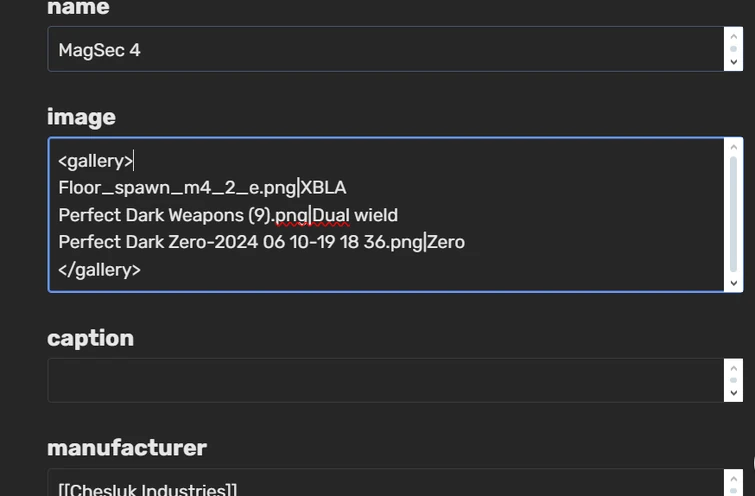This screenshot has height=496, width=755.
Task: Click the XBLA caption text in image field
Action: 324,188
